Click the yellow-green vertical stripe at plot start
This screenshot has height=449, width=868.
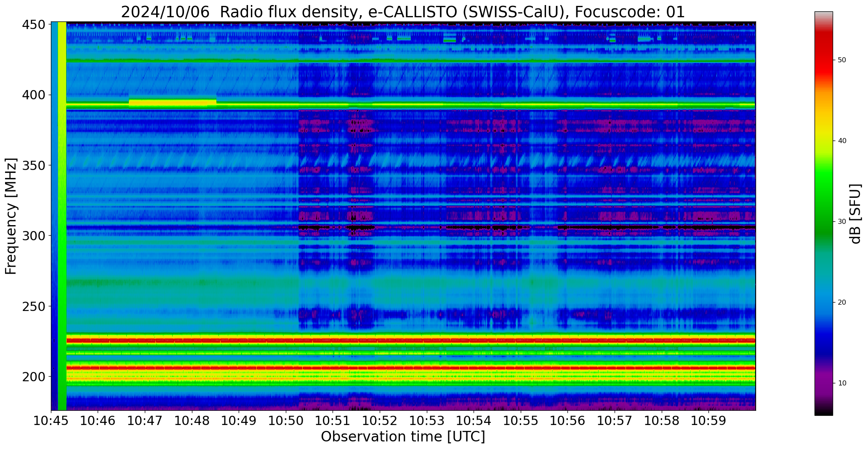[x=62, y=216]
